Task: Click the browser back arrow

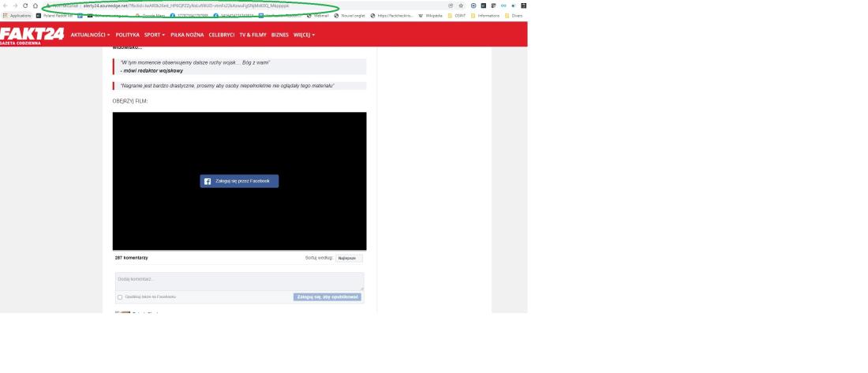Action: pos(5,6)
